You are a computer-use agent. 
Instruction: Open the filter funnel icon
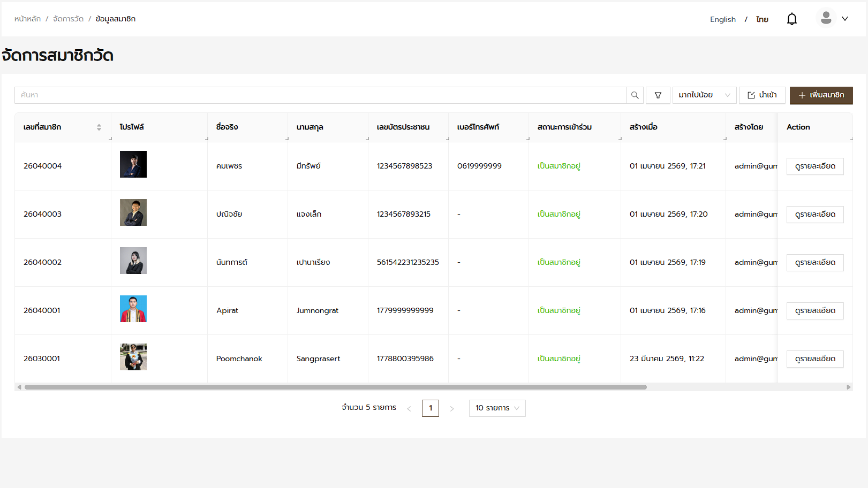point(658,95)
